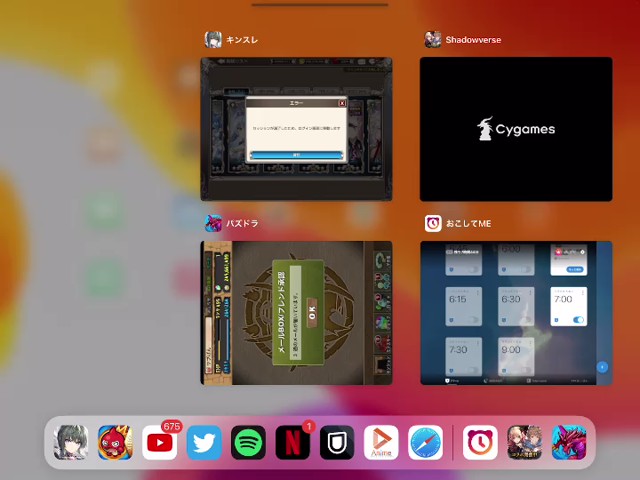Launch Spotify from the dock
This screenshot has width=640, height=480.
point(248,442)
